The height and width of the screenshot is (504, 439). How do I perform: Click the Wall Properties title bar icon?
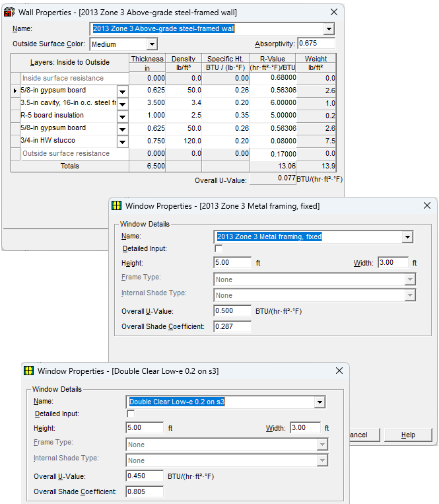tap(9, 13)
